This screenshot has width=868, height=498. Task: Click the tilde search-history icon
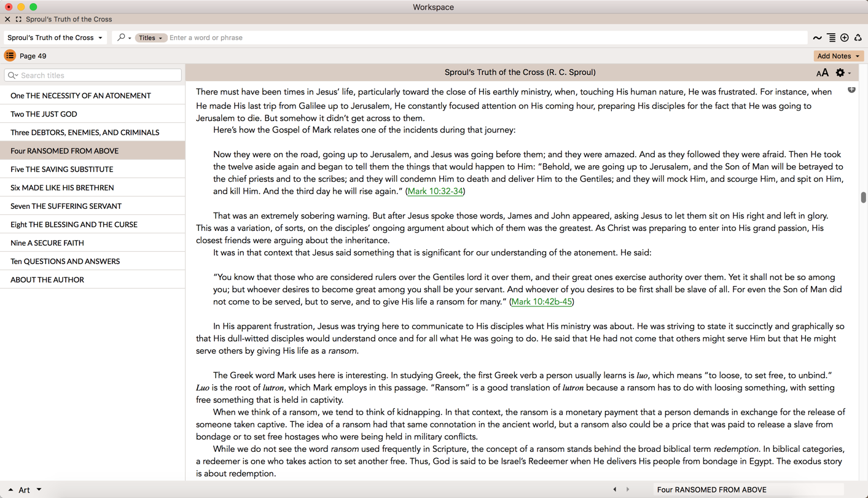pyautogui.click(x=818, y=38)
